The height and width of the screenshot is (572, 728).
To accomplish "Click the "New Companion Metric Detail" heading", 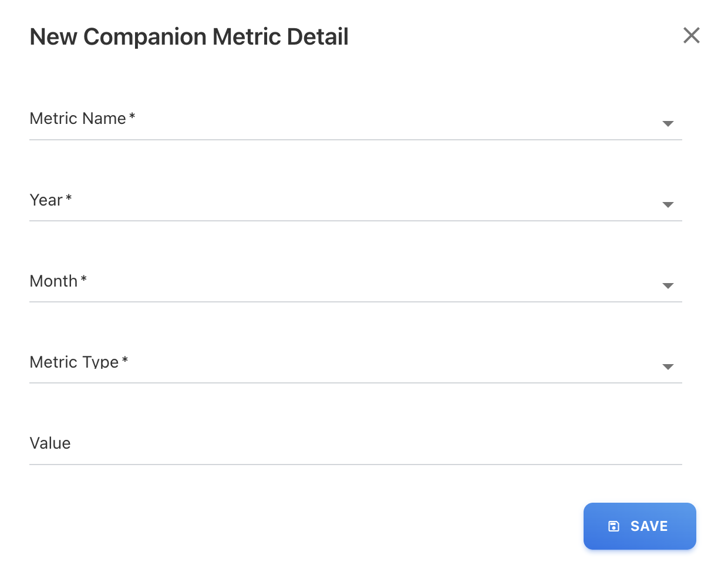I will coord(189,36).
